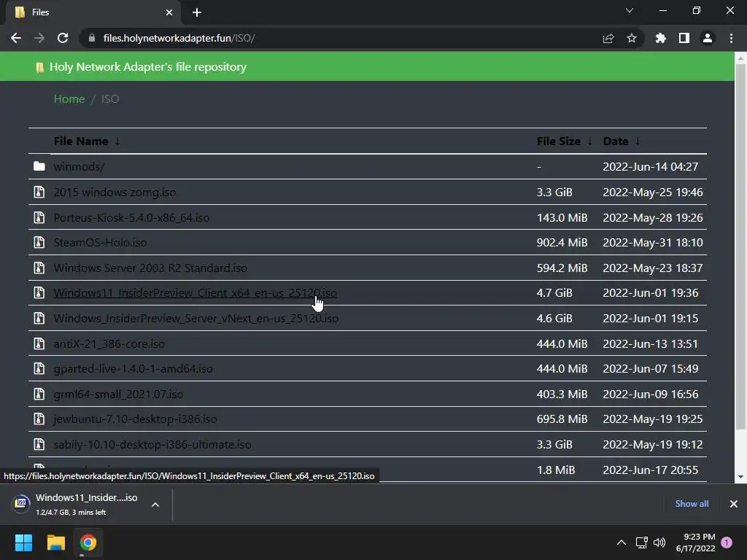Select the Files browser tab
This screenshot has height=560, width=747.
(93, 12)
